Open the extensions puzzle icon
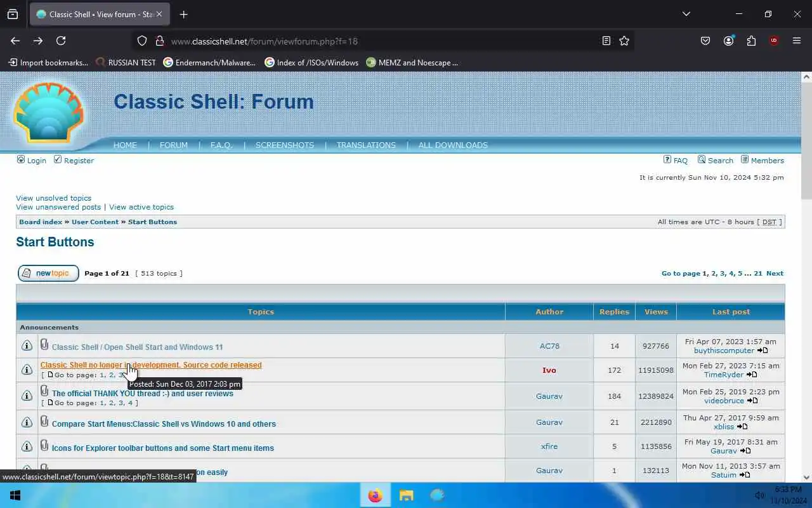 (751, 41)
